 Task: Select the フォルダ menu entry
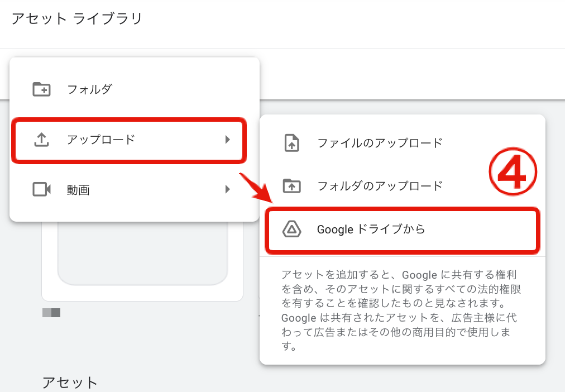point(89,89)
